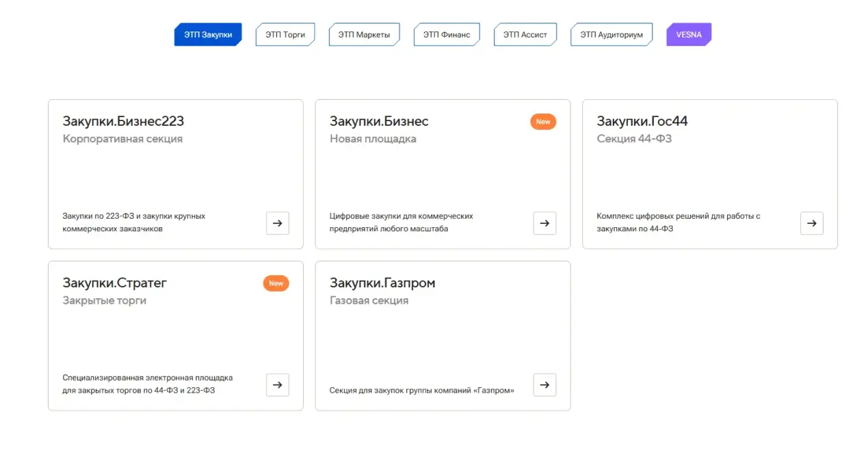
Task: Click the Закупки.Стратег heading
Action: point(115,283)
